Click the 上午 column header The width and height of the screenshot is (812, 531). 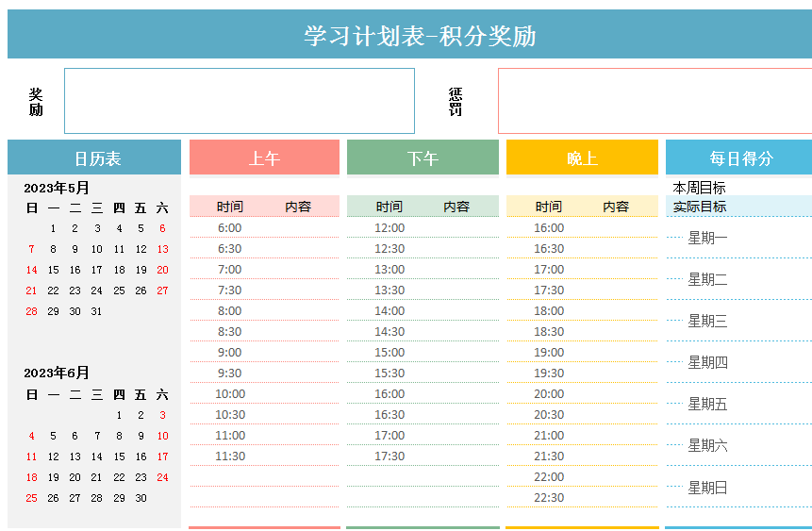tap(265, 158)
